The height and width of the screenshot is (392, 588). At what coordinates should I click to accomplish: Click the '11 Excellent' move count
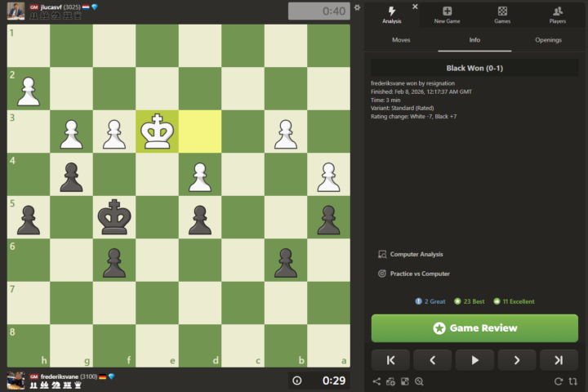pos(514,301)
